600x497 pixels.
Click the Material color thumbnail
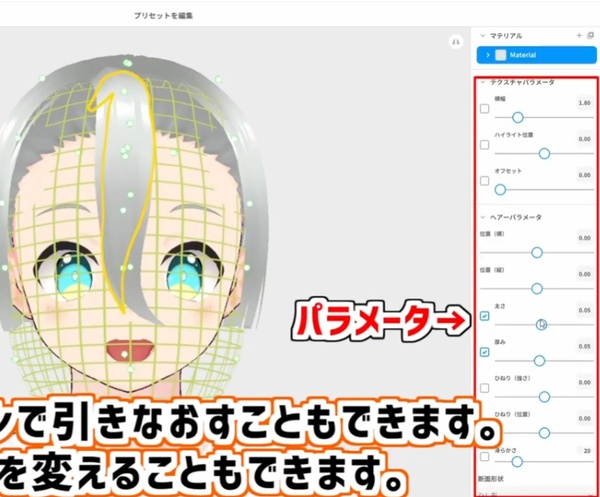(x=500, y=55)
